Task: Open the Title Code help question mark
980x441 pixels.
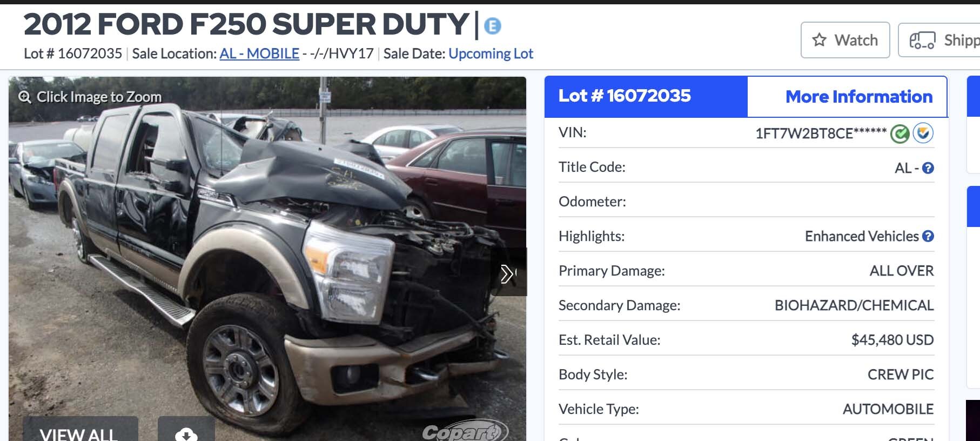Action: click(928, 168)
